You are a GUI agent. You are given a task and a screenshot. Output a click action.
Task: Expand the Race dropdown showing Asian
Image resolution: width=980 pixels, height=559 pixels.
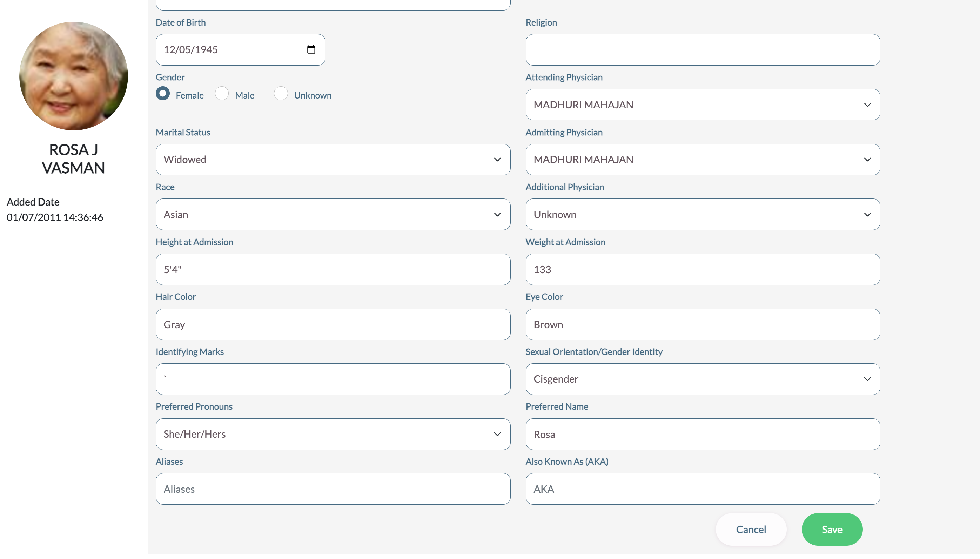[x=333, y=214]
